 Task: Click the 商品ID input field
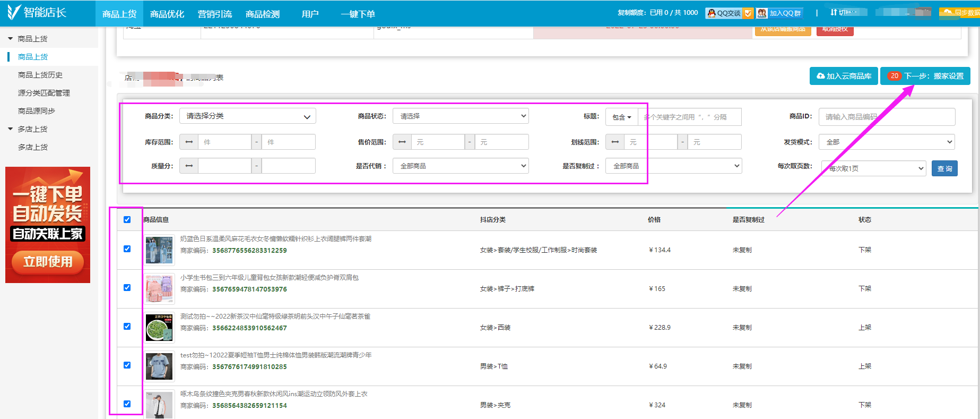coord(887,117)
